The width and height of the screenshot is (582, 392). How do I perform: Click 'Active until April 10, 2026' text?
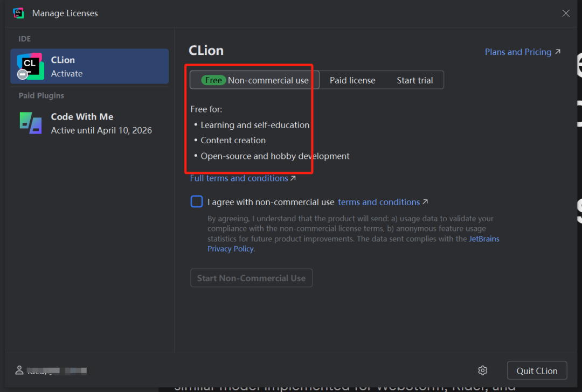click(x=101, y=130)
